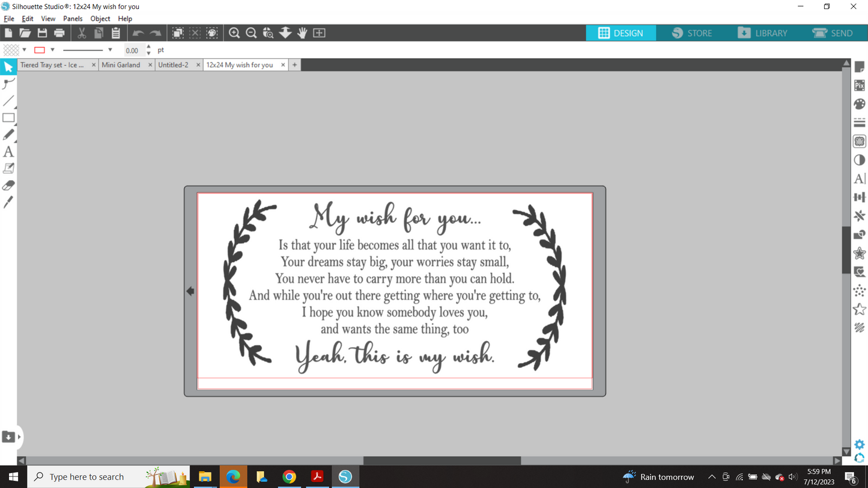868x488 pixels.
Task: Increase line thickness stepper up
Action: point(148,47)
